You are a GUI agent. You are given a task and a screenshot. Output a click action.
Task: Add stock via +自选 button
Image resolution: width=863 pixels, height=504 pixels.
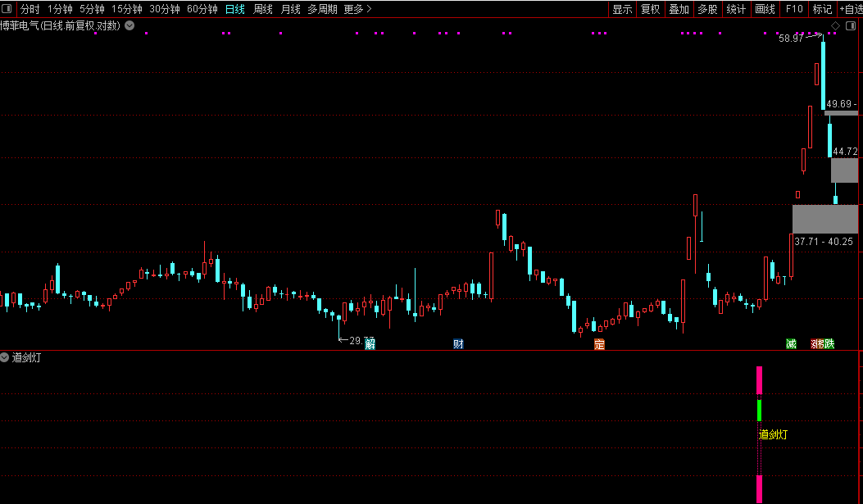(851, 9)
